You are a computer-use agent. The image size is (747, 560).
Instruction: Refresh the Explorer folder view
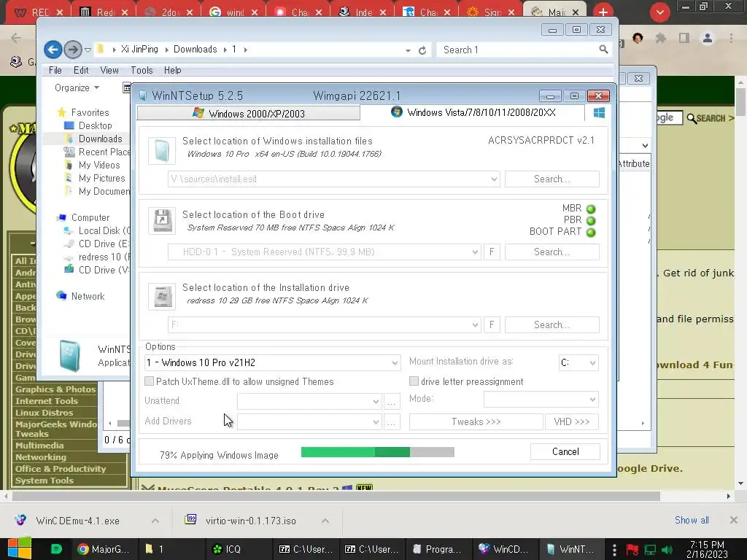[x=422, y=50]
